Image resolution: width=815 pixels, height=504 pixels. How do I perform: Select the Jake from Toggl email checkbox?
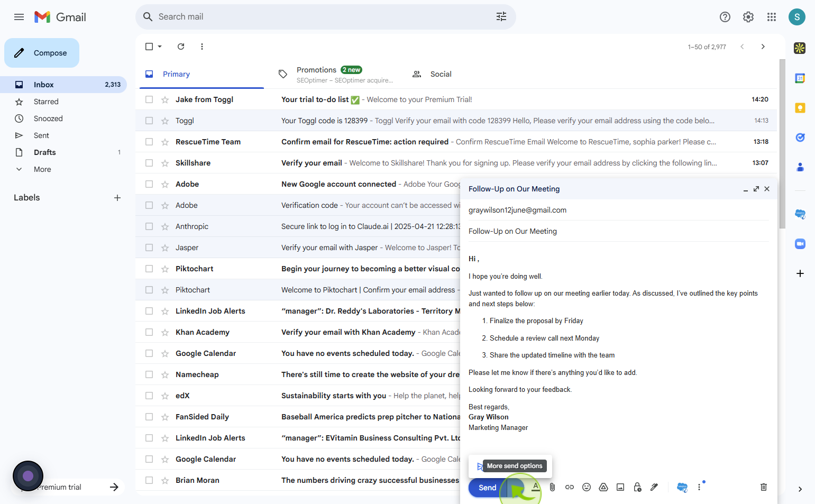[149, 99]
